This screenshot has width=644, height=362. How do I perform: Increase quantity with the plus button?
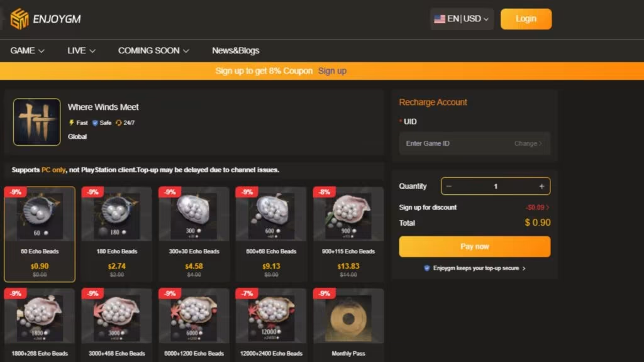pos(541,186)
